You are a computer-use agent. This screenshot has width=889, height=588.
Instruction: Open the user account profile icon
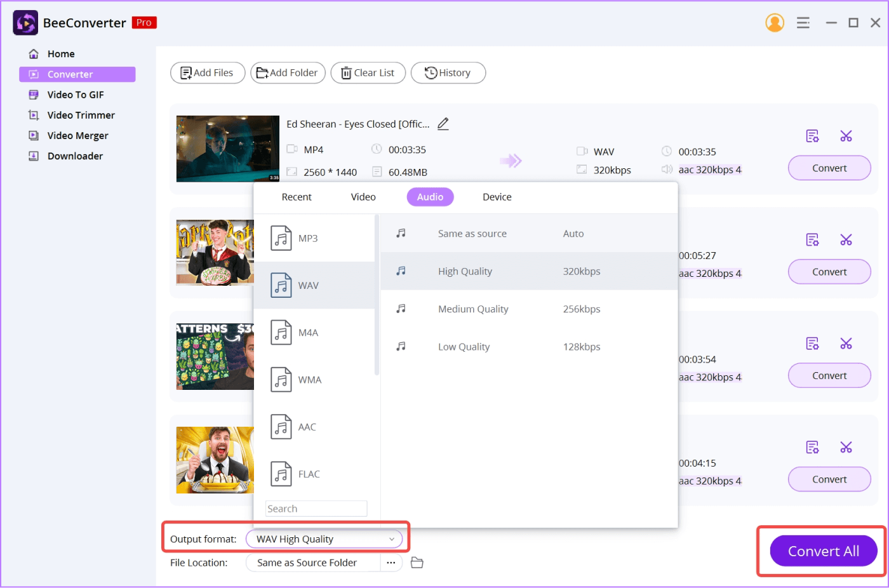[x=775, y=23]
